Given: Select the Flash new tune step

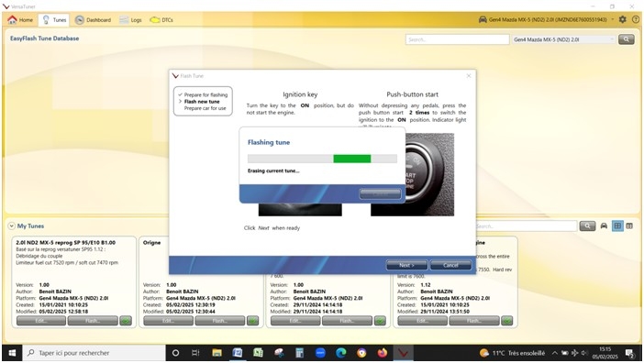Looking at the screenshot, I should tap(202, 102).
